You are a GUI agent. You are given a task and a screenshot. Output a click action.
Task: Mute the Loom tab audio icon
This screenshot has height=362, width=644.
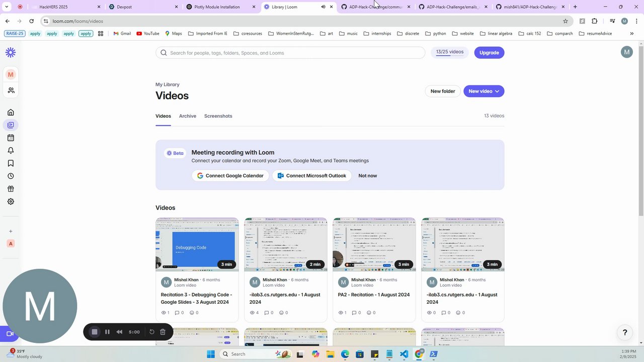(x=323, y=7)
